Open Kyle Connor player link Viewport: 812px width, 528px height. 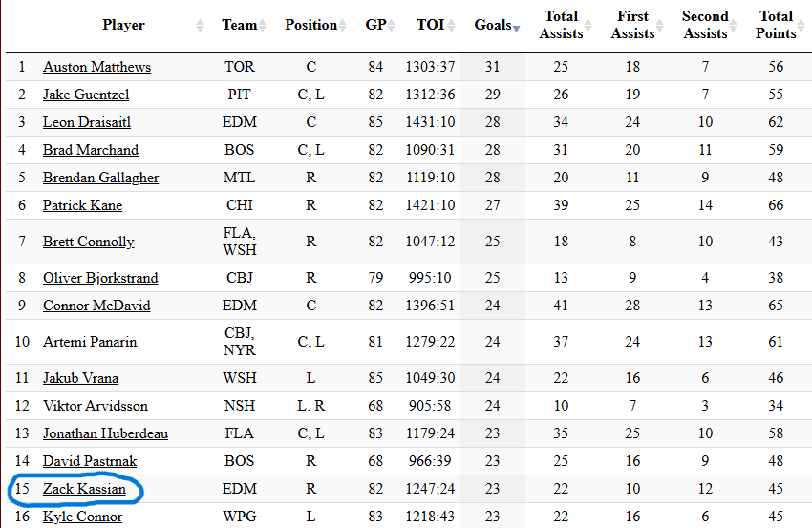(x=82, y=517)
